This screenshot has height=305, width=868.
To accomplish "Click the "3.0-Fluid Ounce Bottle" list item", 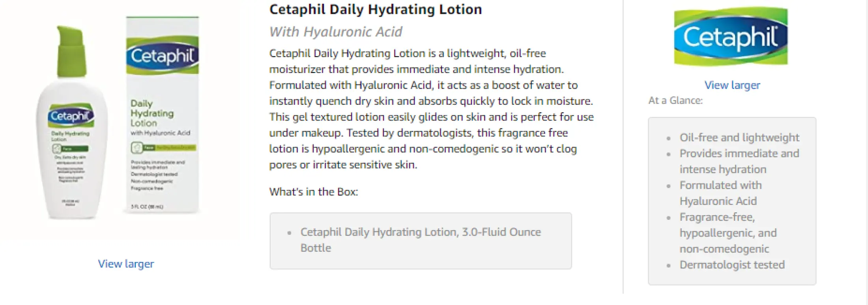I will click(x=420, y=240).
